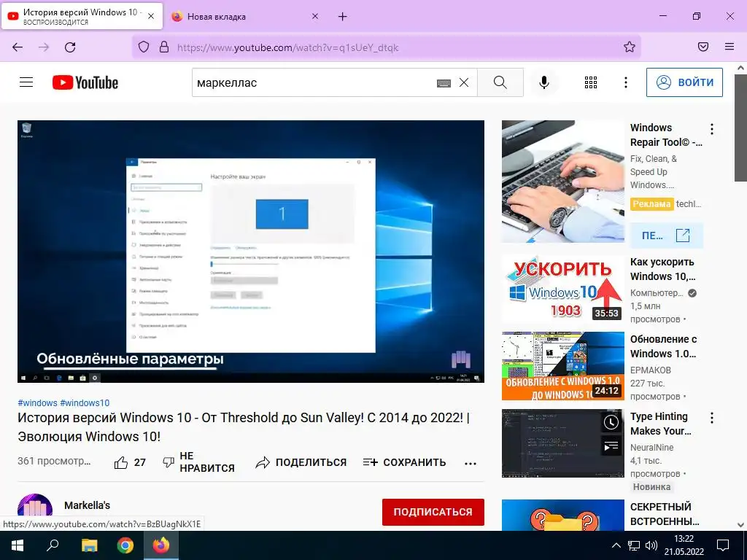Click the video player to pause
The width and height of the screenshot is (747, 560).
click(251, 251)
